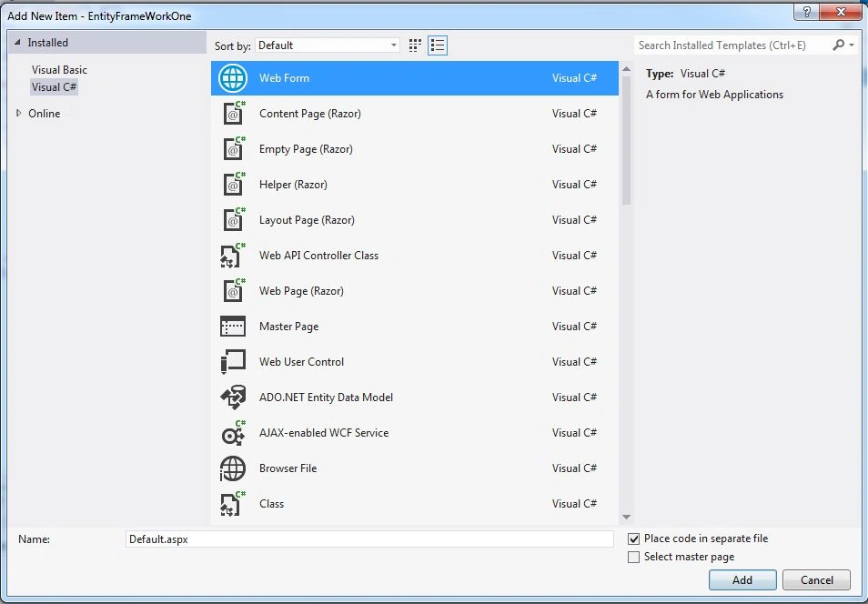This screenshot has width=868, height=604.
Task: Collapse the Installed category
Action: (17, 43)
